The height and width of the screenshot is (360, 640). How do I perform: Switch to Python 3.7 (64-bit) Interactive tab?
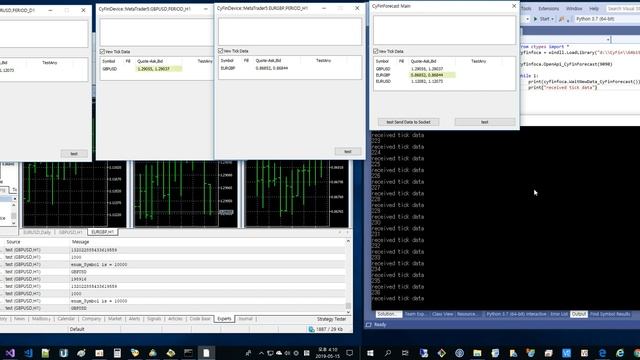point(516,314)
